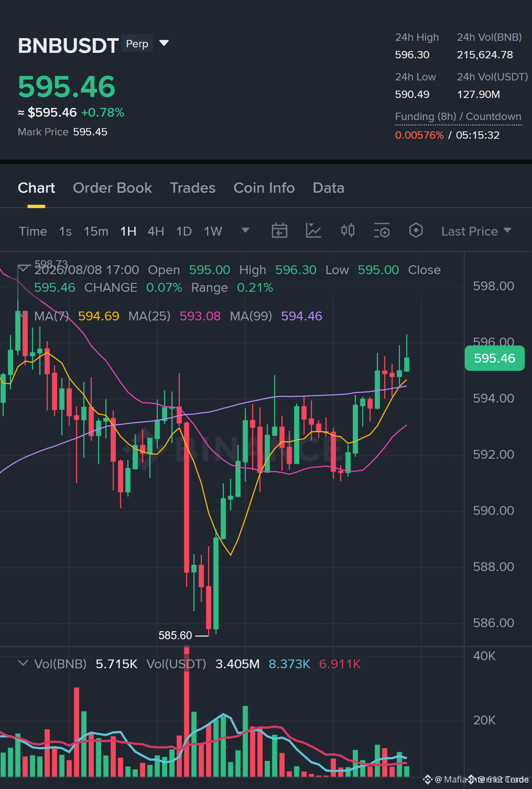Open the chart display settings icon
This screenshot has width=532, height=789.
click(382, 231)
